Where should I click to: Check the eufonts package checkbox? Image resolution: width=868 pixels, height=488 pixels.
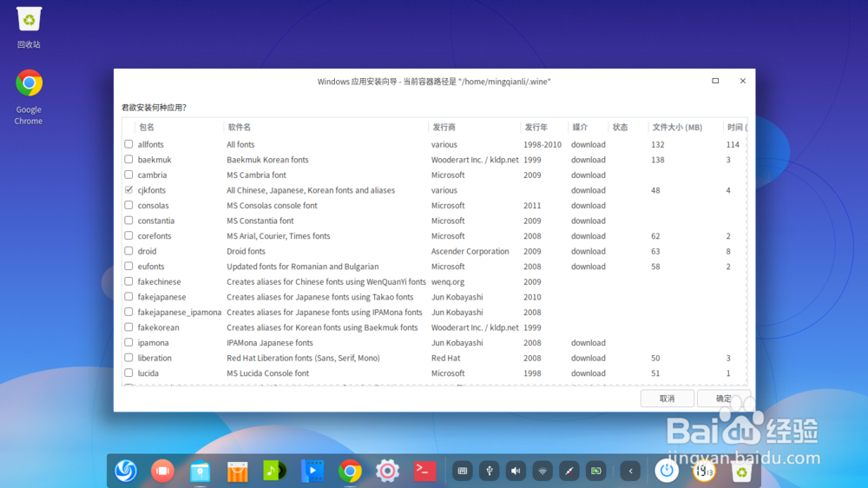(129, 266)
